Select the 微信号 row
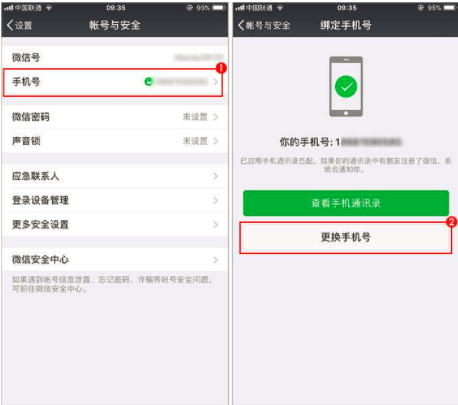458x405 pixels. 115,57
